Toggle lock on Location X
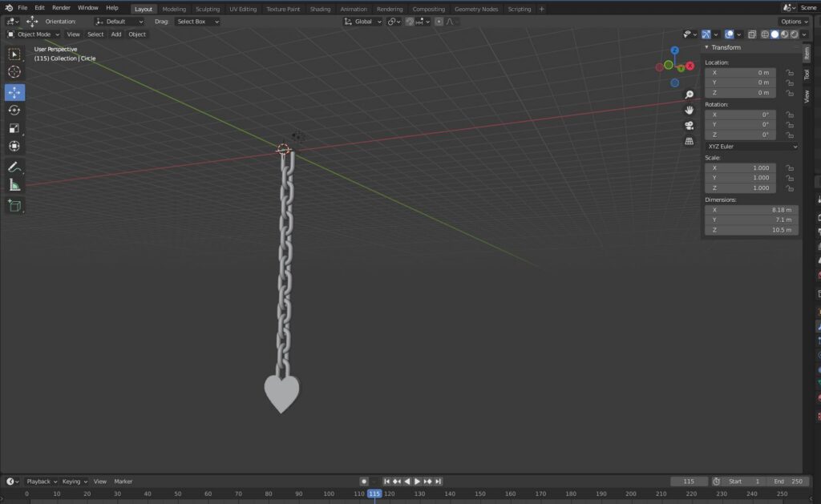 [x=790, y=73]
